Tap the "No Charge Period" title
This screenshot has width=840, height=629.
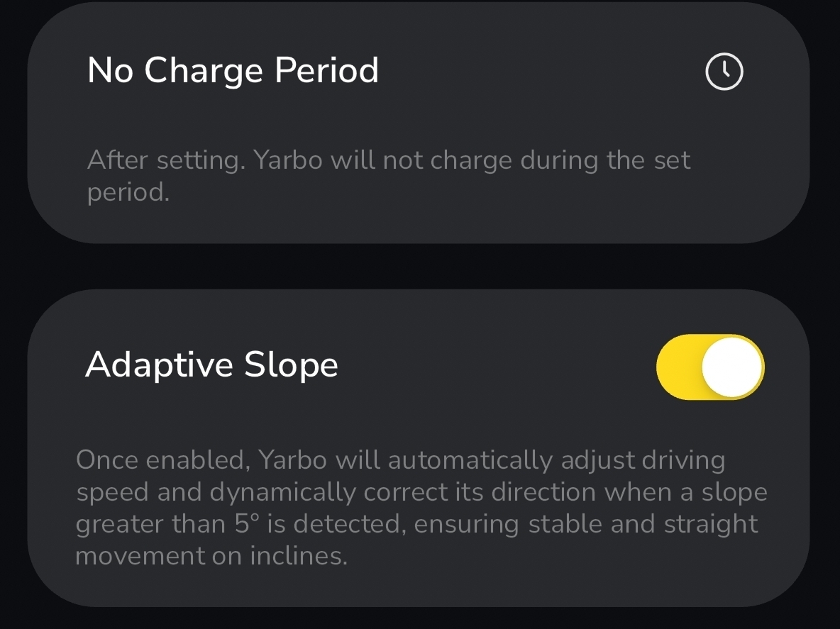click(x=233, y=70)
